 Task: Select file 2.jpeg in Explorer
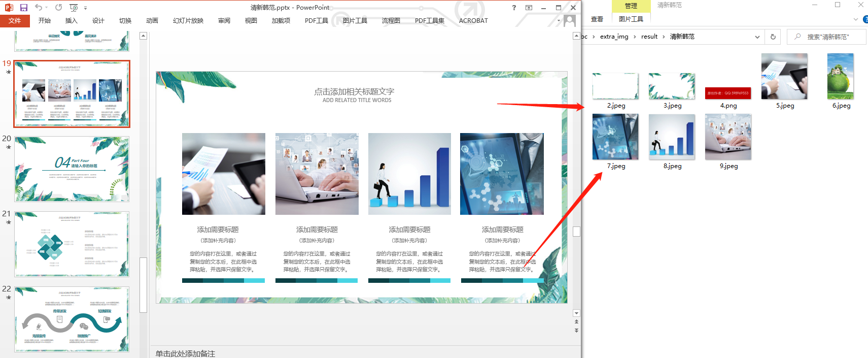click(616, 91)
